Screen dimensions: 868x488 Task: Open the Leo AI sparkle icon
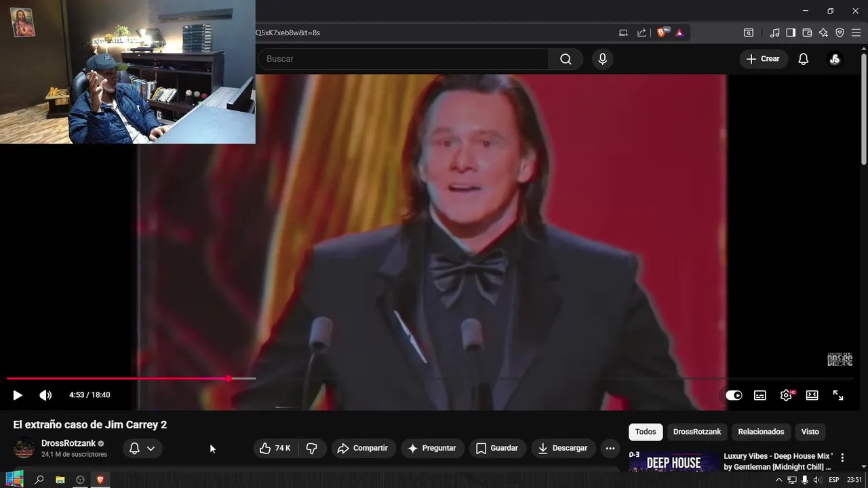823,33
